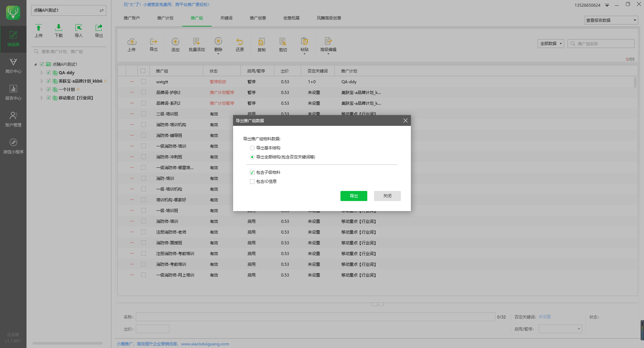Open the editor section in sidebar
Screen dimensions: 644x348
pyautogui.click(x=13, y=39)
